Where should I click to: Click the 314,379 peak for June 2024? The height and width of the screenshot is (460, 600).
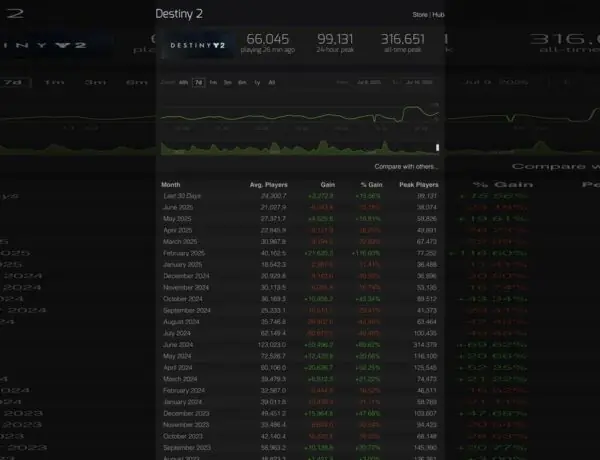(x=425, y=345)
